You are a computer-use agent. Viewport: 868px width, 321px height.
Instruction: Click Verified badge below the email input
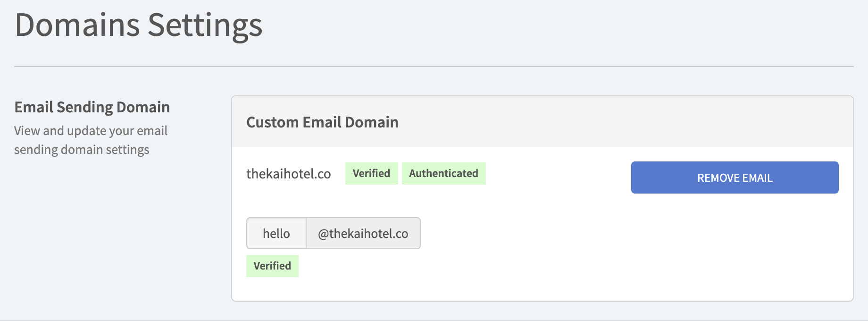[272, 266]
